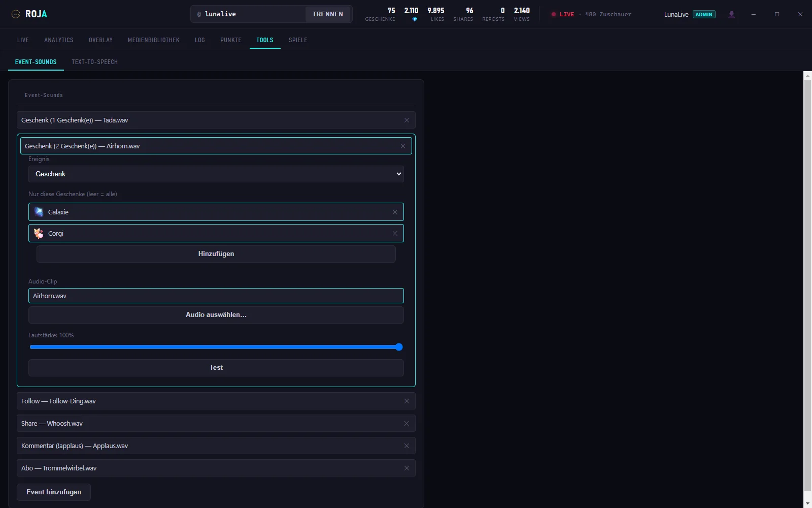The height and width of the screenshot is (508, 812).
Task: Click the TRENNEN button
Action: (x=328, y=14)
